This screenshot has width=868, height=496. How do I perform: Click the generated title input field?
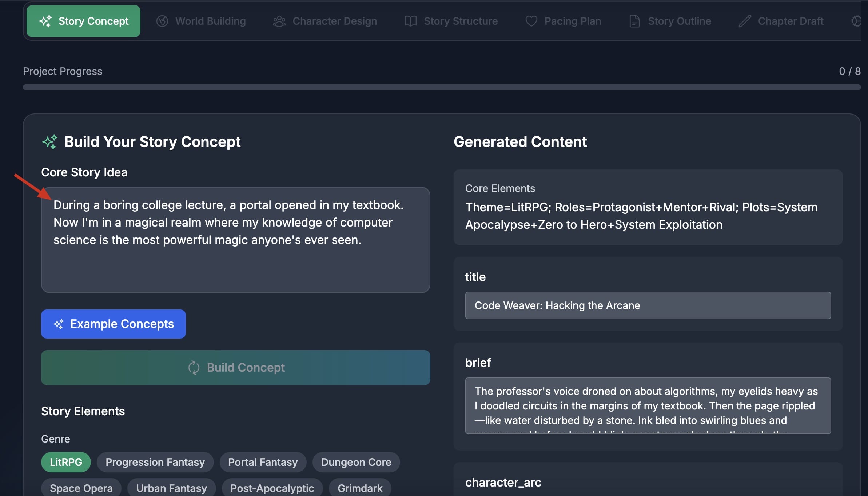pyautogui.click(x=648, y=305)
